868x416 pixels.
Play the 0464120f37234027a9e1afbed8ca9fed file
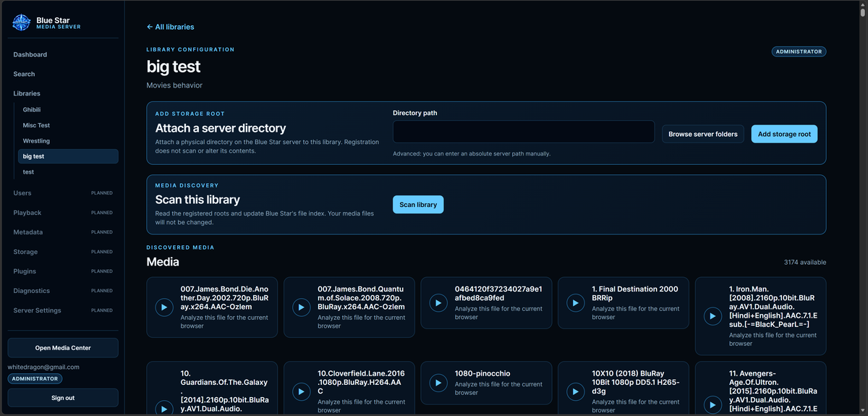click(438, 303)
